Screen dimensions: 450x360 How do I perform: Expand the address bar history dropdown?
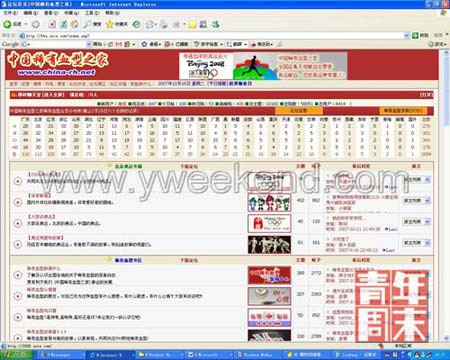point(406,36)
